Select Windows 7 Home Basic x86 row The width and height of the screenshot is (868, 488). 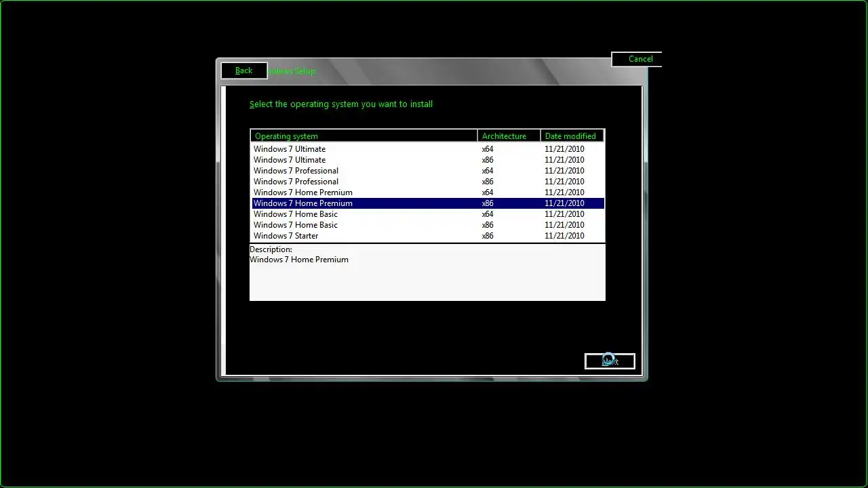[x=427, y=225]
